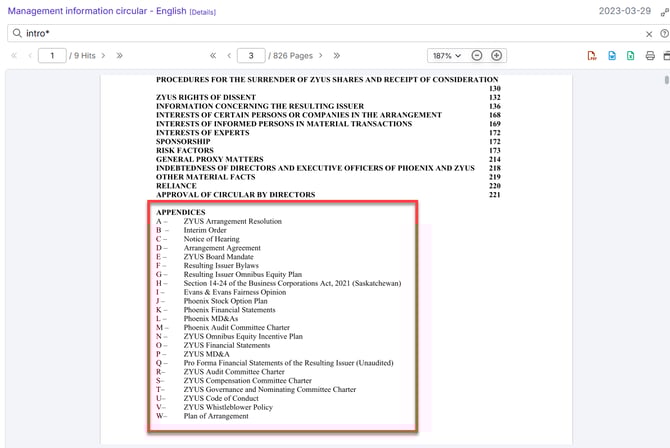670x448 pixels.
Task: Download document as PDF
Action: [x=592, y=56]
